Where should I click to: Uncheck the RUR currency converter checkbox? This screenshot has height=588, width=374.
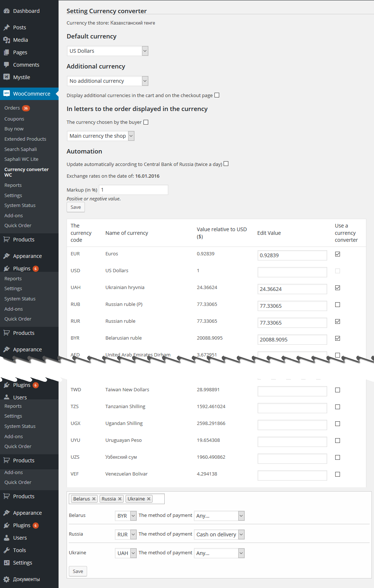click(338, 322)
